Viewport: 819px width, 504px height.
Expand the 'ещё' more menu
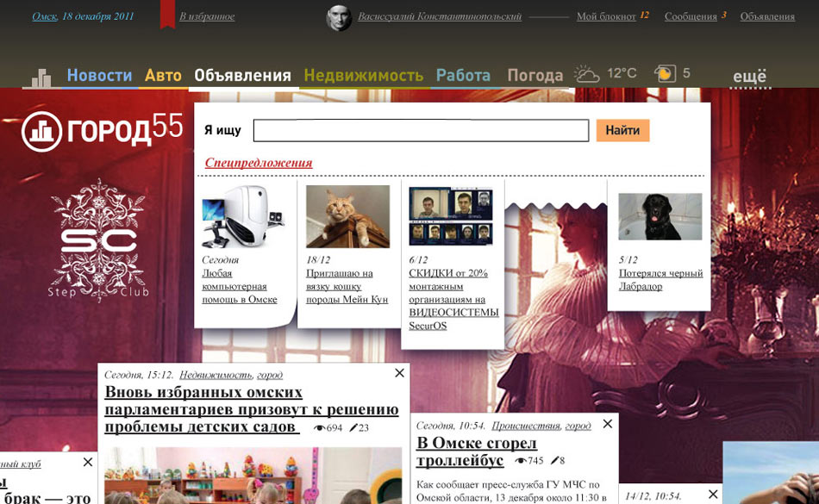(749, 77)
